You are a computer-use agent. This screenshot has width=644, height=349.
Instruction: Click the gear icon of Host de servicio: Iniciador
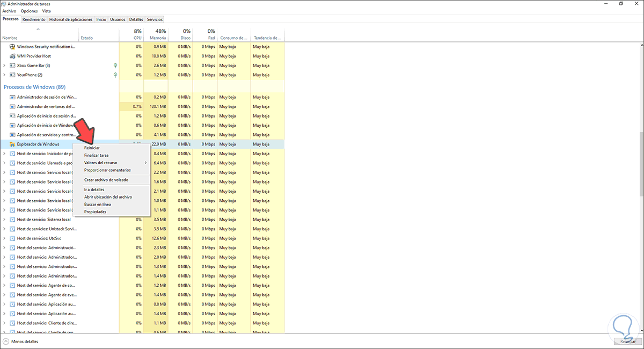click(x=12, y=154)
